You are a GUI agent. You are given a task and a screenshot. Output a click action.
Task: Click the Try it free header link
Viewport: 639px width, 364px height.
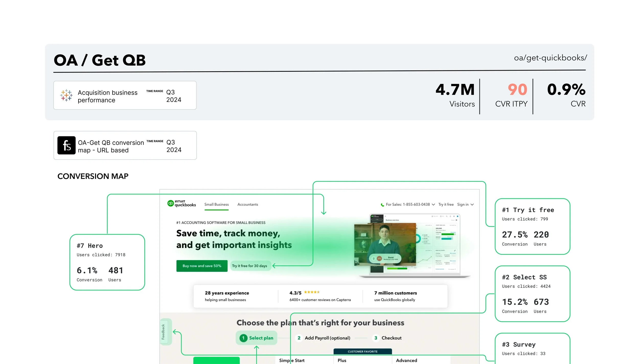tap(446, 204)
